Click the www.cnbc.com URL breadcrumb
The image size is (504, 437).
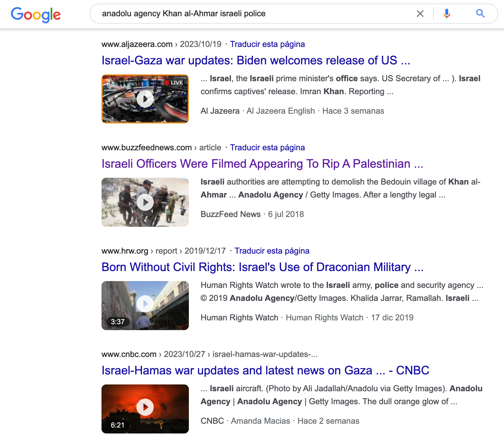(x=129, y=354)
